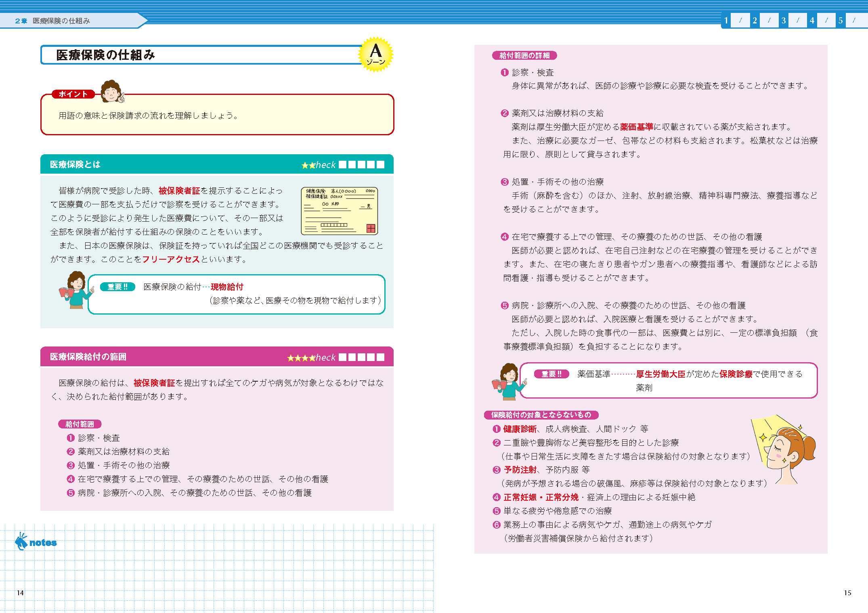The width and height of the screenshot is (868, 613).
Task: Click the red 健康診断 text
Action: (x=520, y=429)
